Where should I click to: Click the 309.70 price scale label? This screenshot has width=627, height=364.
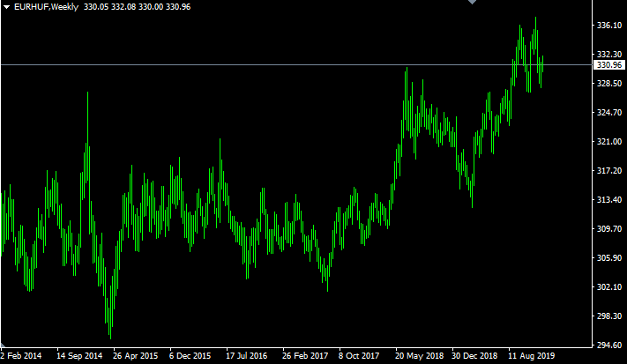(609, 228)
